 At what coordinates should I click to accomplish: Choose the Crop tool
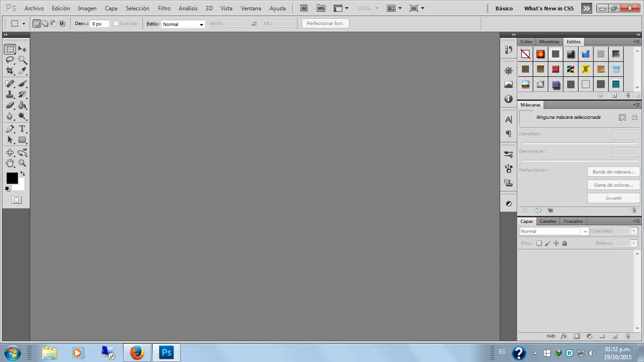pyautogui.click(x=10, y=71)
